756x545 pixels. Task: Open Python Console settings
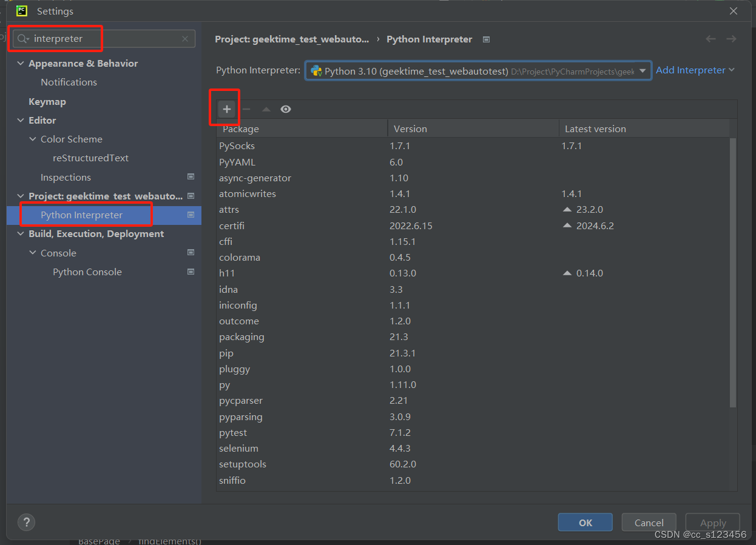coord(87,272)
